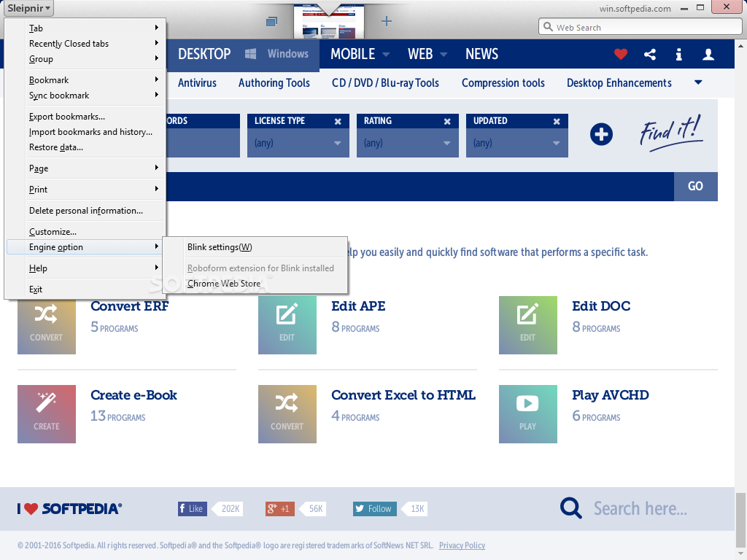The height and width of the screenshot is (560, 747).
Task: Open the Bookmark submenu
Action: [x=85, y=80]
